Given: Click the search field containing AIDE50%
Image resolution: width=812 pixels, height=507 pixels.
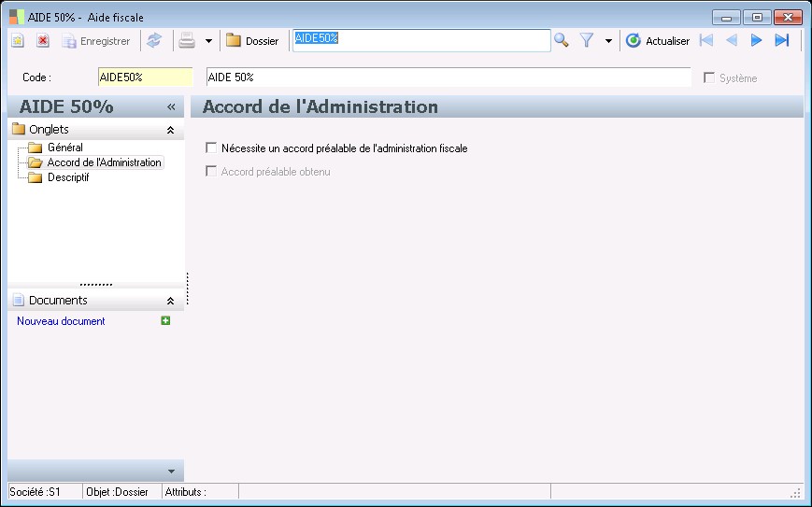Looking at the screenshot, I should 421,40.
